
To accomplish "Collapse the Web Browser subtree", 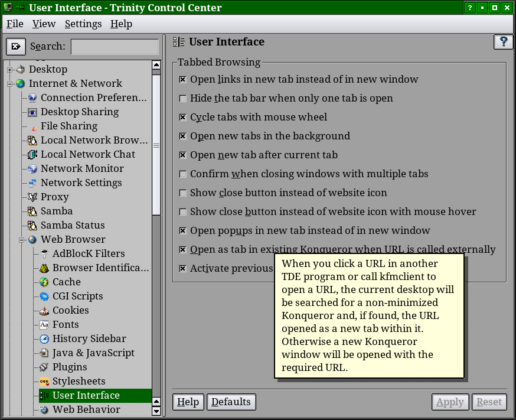I will [21, 240].
